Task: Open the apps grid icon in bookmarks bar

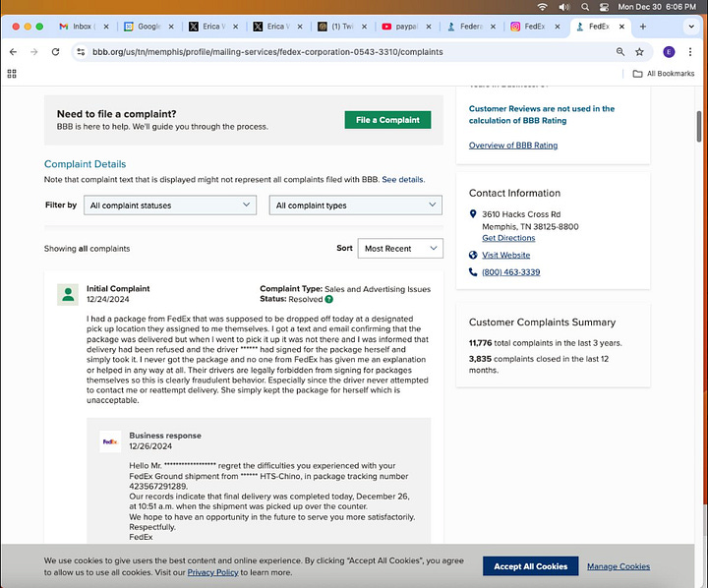Action: click(12, 74)
